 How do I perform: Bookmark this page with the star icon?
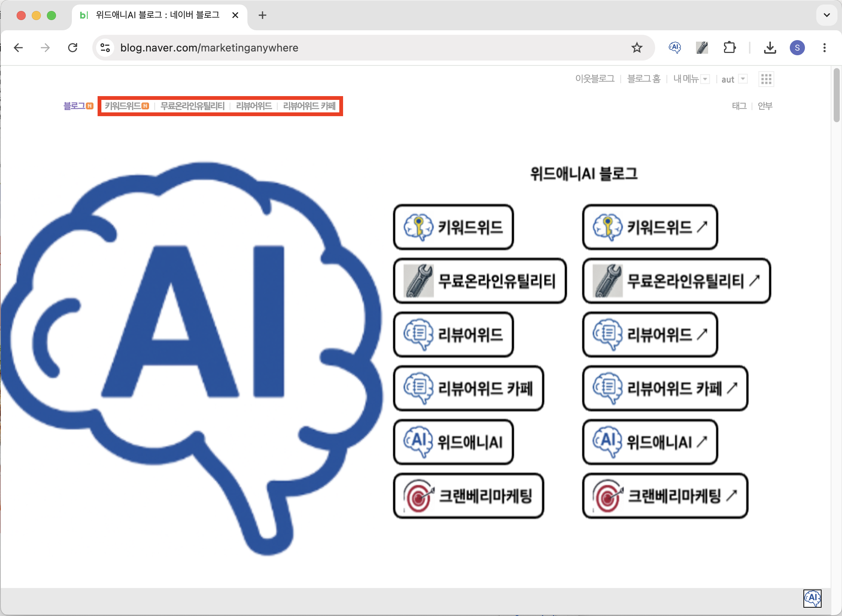(637, 48)
